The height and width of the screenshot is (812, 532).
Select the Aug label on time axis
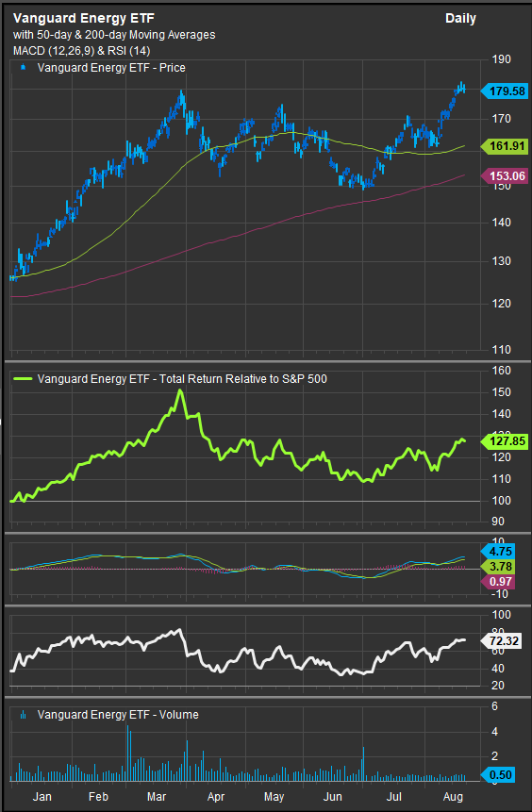(454, 797)
